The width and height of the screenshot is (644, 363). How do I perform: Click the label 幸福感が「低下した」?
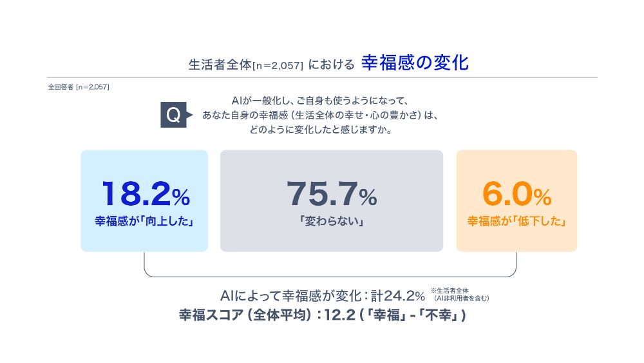tap(516, 221)
